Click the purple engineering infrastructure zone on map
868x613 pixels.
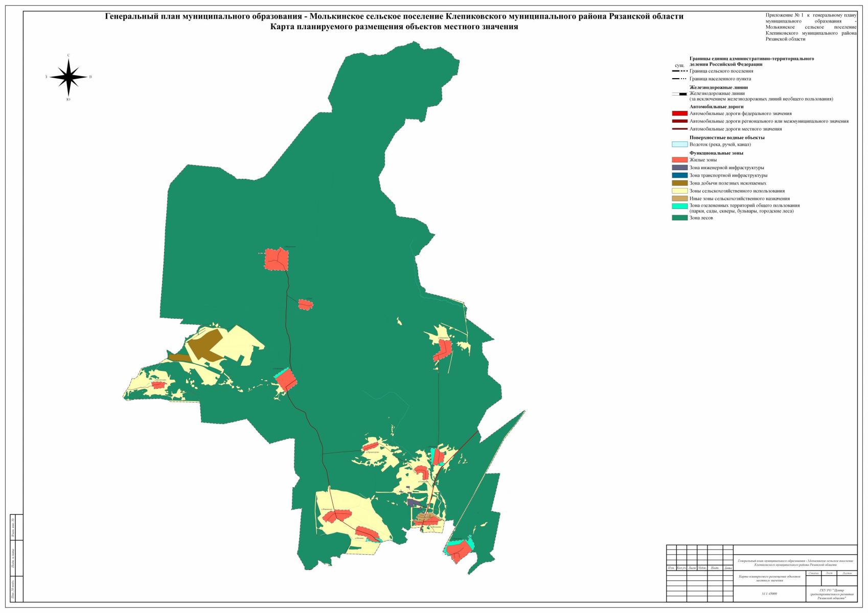click(x=415, y=504)
